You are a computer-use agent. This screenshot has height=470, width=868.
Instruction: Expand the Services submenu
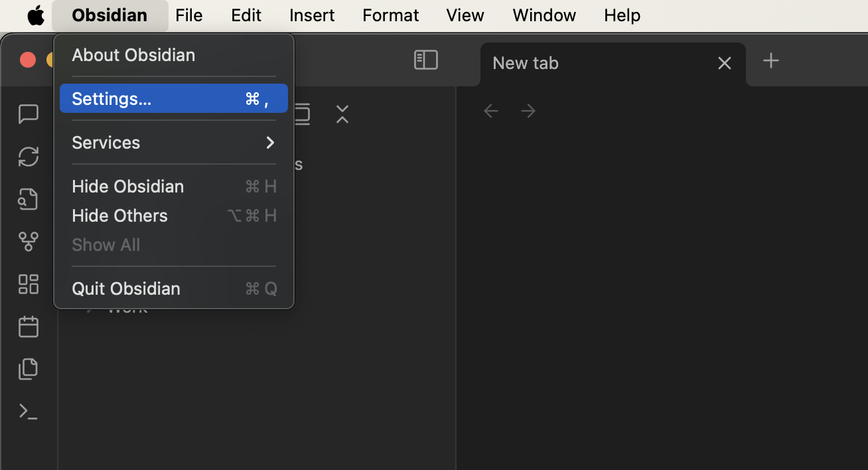[x=174, y=142]
